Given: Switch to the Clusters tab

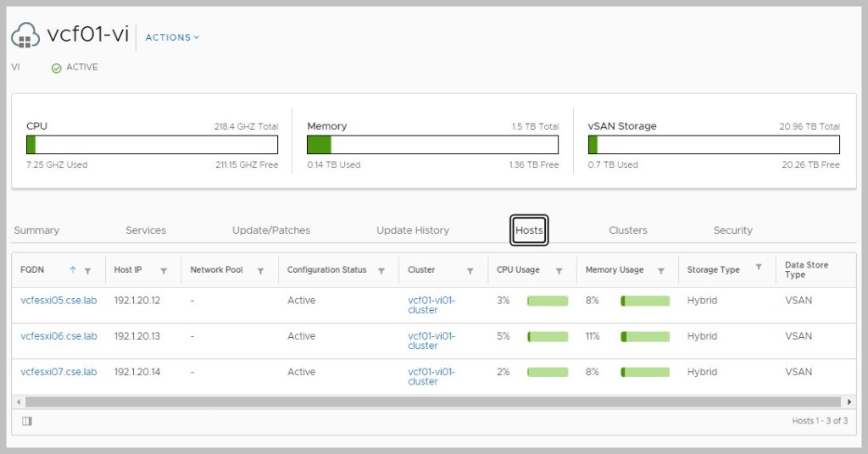Looking at the screenshot, I should tap(627, 230).
